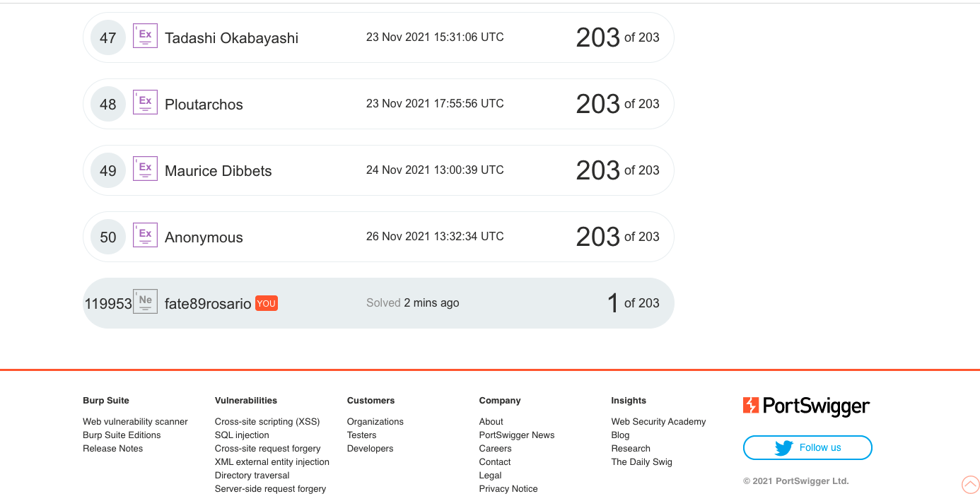Open the Release Notes link
Image resolution: width=980 pixels, height=501 pixels.
click(112, 449)
